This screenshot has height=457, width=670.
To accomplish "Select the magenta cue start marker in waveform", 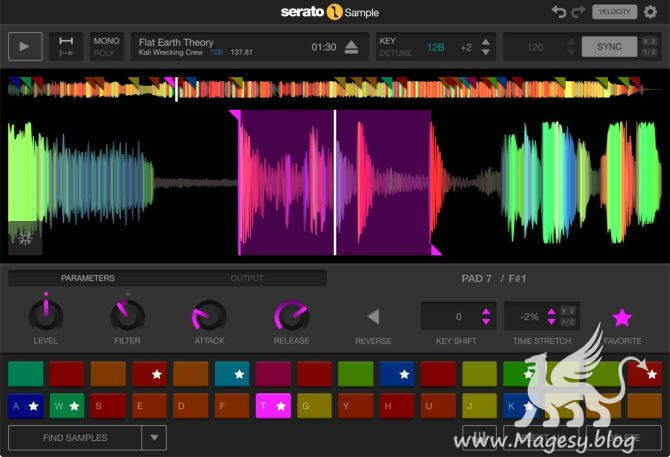I will [235, 115].
